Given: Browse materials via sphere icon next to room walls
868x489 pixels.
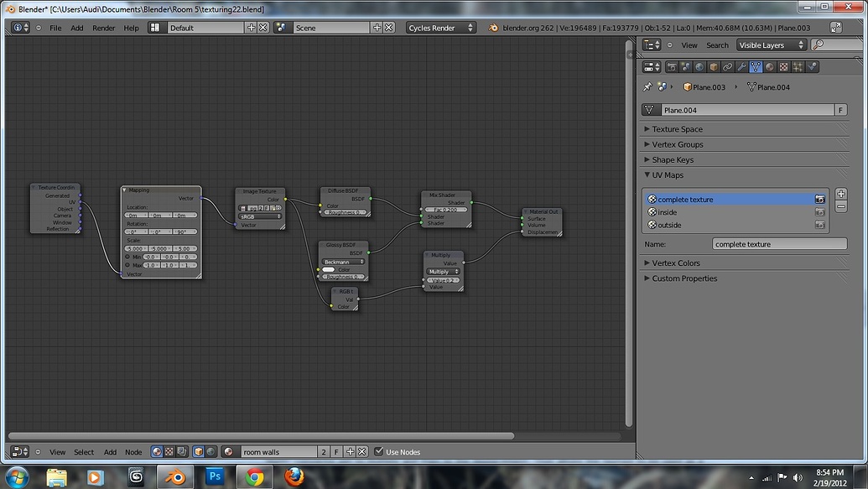Looking at the screenshot, I should (229, 452).
